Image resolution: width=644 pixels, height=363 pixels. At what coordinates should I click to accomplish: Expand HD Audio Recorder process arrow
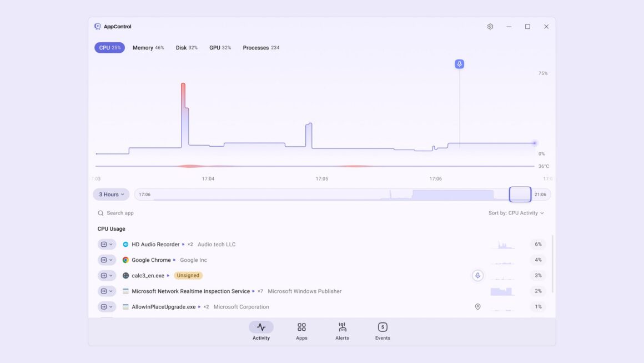[183, 244]
